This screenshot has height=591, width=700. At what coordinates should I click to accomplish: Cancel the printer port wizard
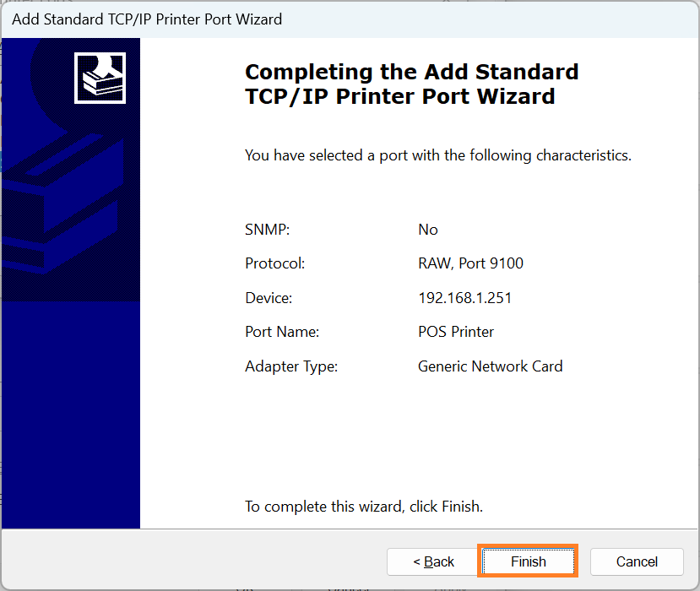click(637, 561)
